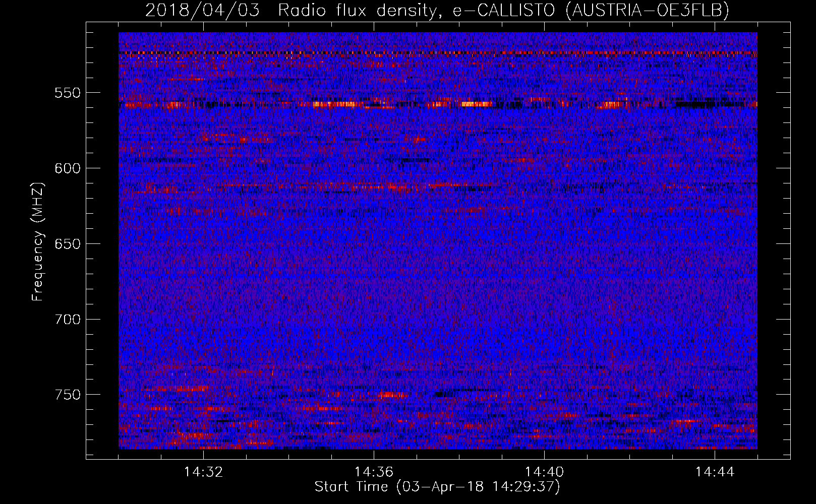Select the 750 frequency tick label
Screen dimensions: 816x504
(68, 395)
